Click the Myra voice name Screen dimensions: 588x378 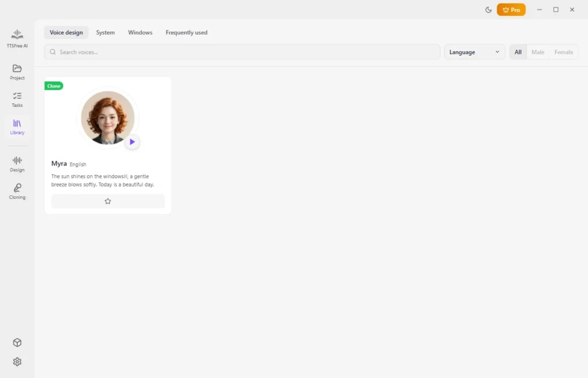tap(59, 164)
